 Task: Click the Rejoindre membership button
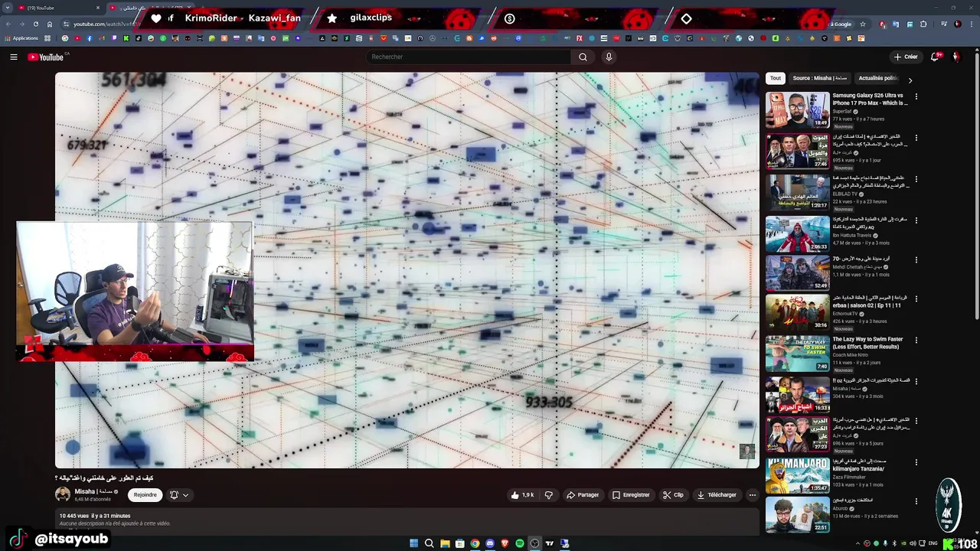tap(145, 495)
